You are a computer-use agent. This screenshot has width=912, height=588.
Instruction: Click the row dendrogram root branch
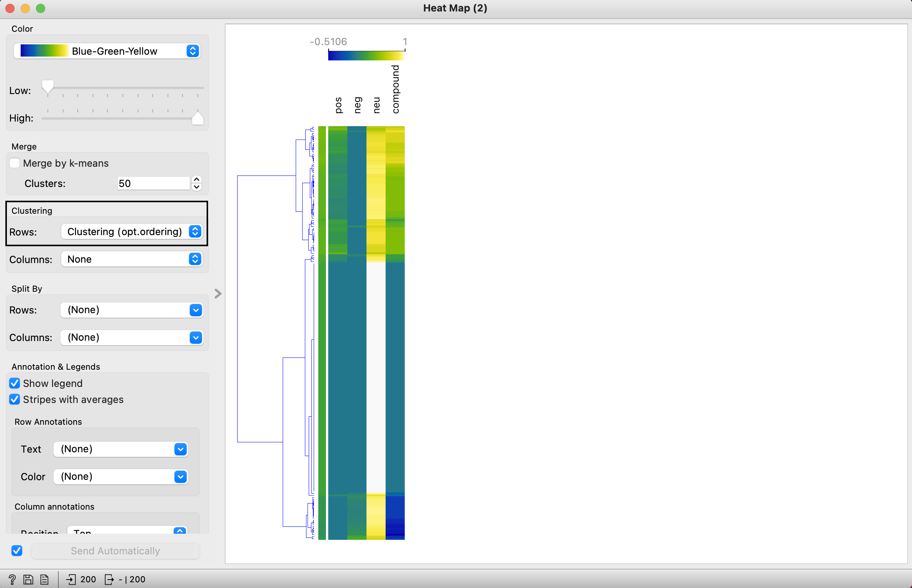click(x=238, y=309)
